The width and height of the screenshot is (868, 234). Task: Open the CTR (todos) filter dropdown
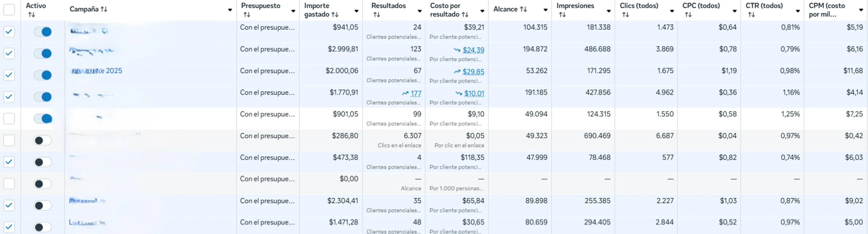click(797, 11)
